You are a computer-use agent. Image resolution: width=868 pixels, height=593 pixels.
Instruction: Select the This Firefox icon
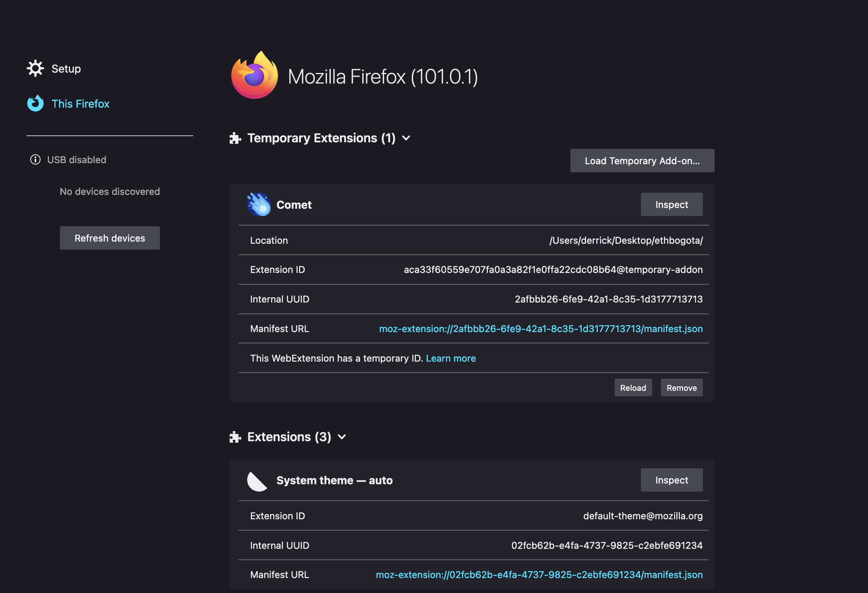[35, 103]
